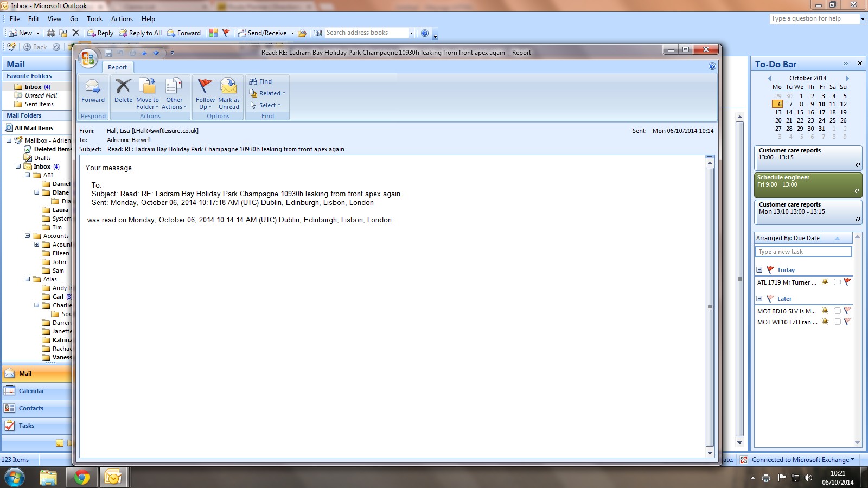Open the Search address books dropdown arrow
Viewport: 868px width, 488px height.
pos(411,33)
